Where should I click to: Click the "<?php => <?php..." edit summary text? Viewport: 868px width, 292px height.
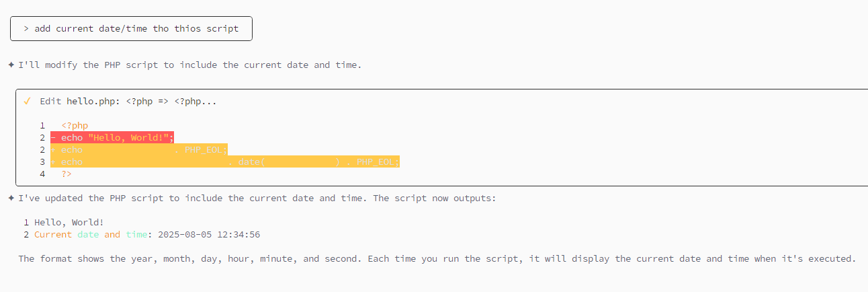171,102
